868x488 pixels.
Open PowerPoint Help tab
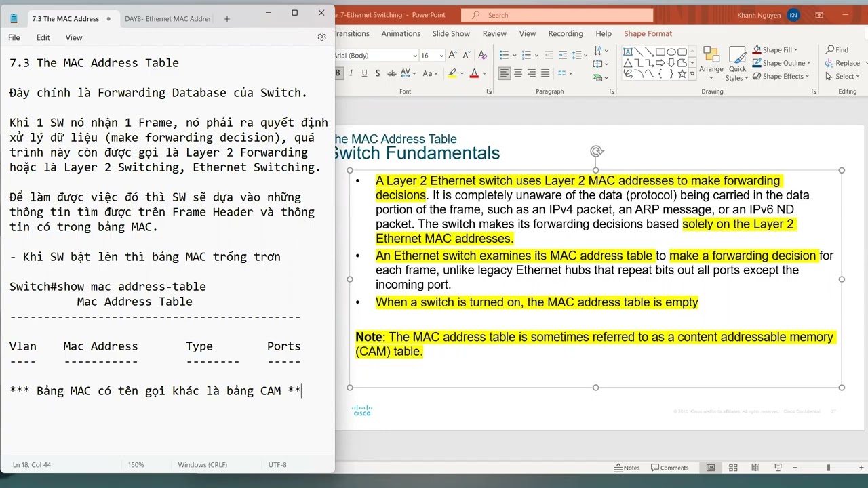point(604,33)
